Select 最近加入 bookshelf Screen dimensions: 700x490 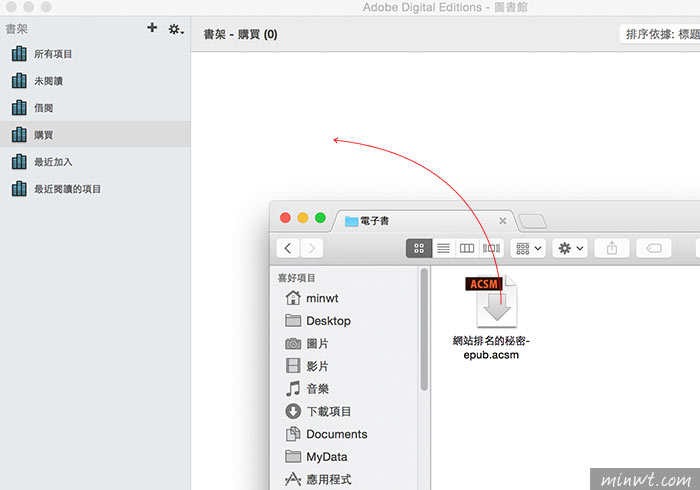tap(95, 162)
